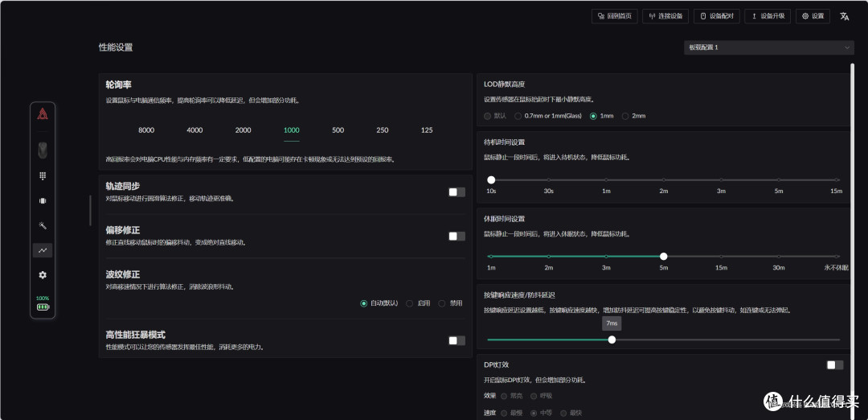Click the sleep slider handle at 5m
The width and height of the screenshot is (868, 420).
664,257
